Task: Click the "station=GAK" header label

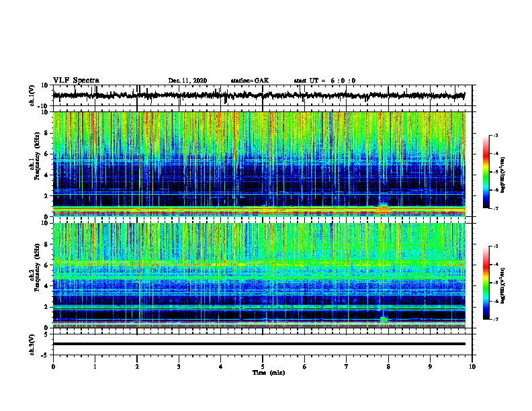Action: pyautogui.click(x=250, y=81)
